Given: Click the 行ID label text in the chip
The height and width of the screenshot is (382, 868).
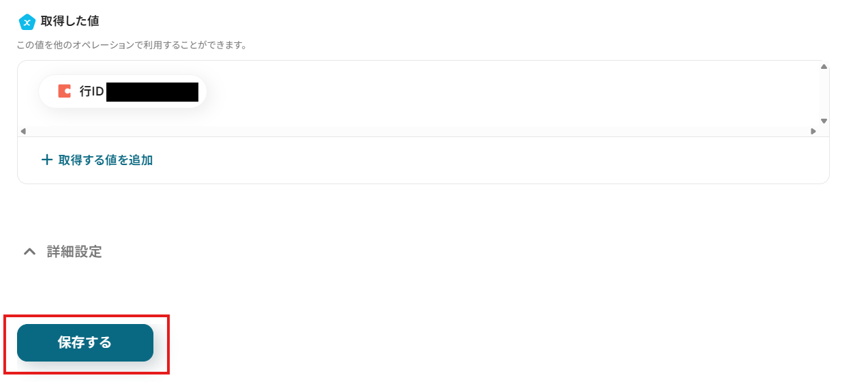Looking at the screenshot, I should click(91, 91).
